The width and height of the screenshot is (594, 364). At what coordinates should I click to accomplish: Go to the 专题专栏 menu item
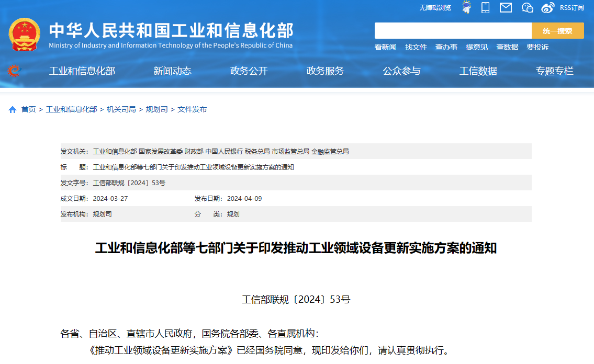554,71
